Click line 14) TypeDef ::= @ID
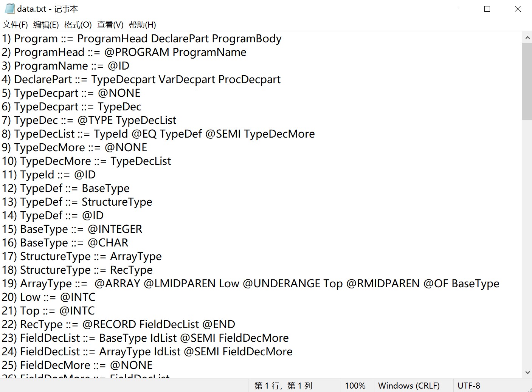Screen dimensions: 532x392 click(x=53, y=215)
